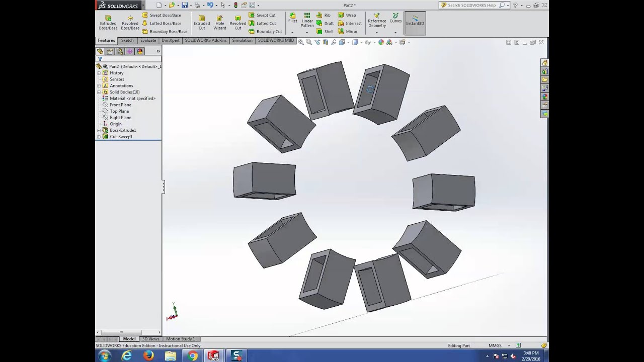Open the Reference Geometry tool
The height and width of the screenshot is (362, 644).
tap(377, 21)
